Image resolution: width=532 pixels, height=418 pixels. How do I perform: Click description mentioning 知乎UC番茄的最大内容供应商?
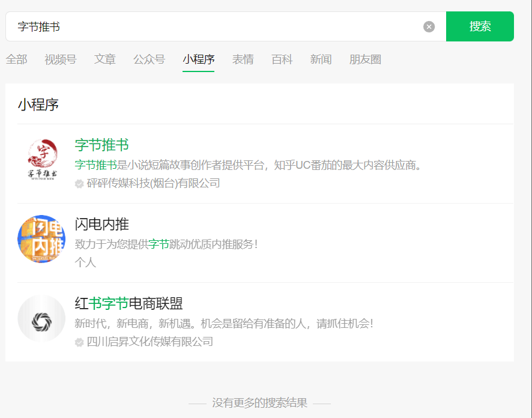click(249, 165)
